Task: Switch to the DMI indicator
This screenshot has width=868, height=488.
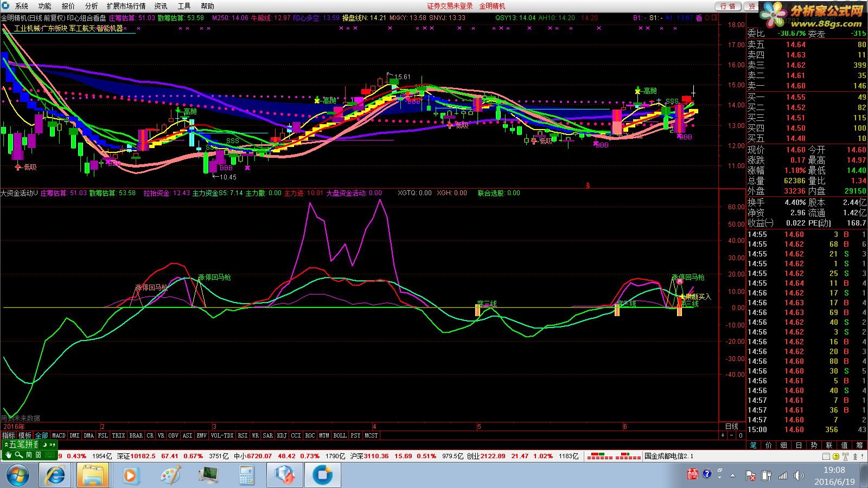Action: (74, 435)
